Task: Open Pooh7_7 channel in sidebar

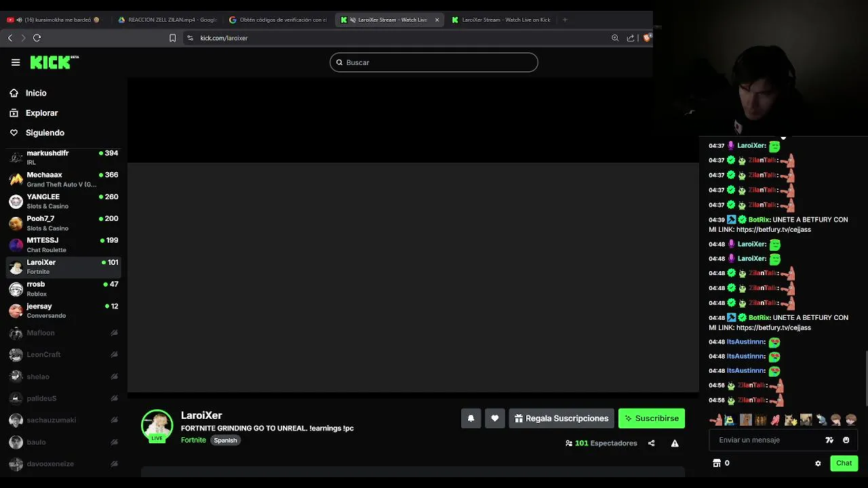Action: pyautogui.click(x=64, y=223)
